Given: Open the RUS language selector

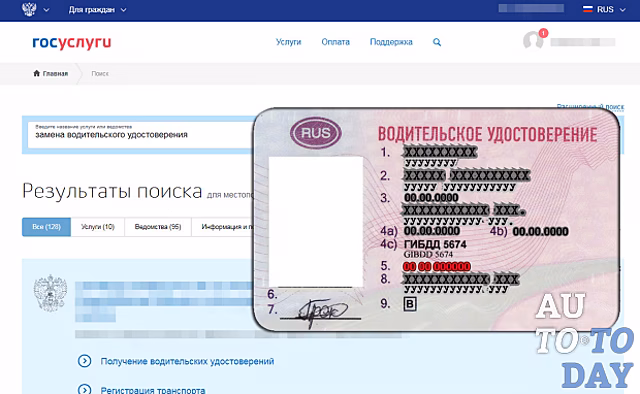Looking at the screenshot, I should pyautogui.click(x=604, y=9).
